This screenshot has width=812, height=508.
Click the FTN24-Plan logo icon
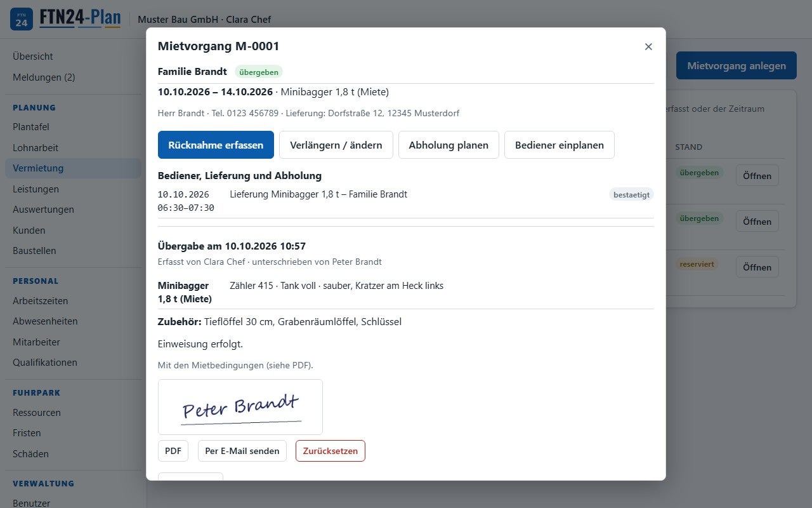point(22,19)
